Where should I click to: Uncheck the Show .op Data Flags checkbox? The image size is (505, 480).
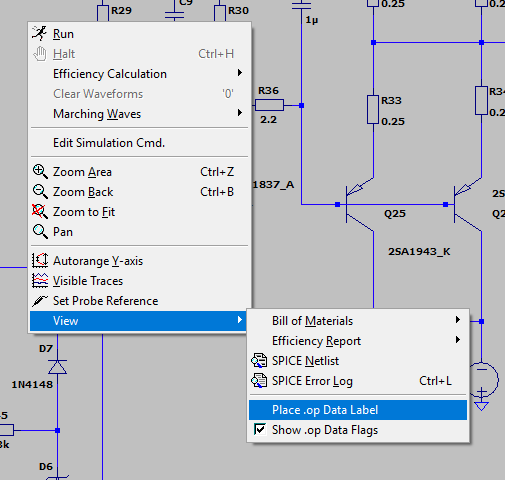point(260,429)
